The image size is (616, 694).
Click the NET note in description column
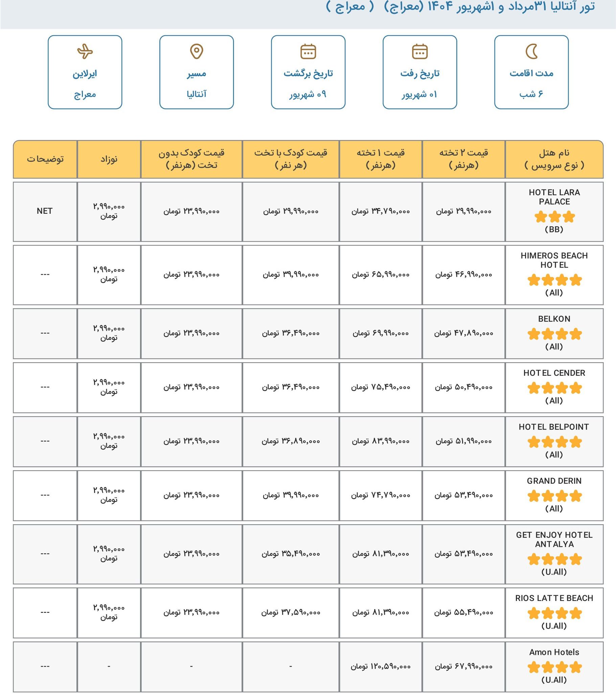(x=45, y=211)
